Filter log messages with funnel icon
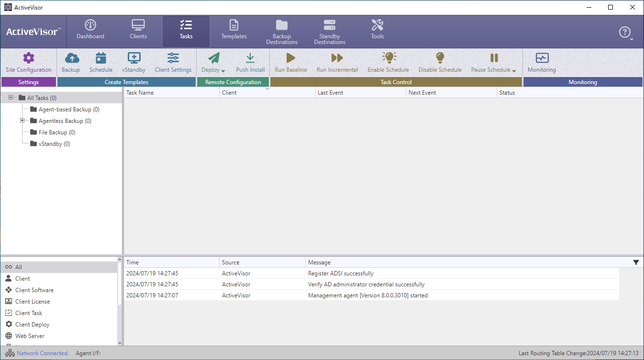The height and width of the screenshot is (360, 644). [636, 262]
